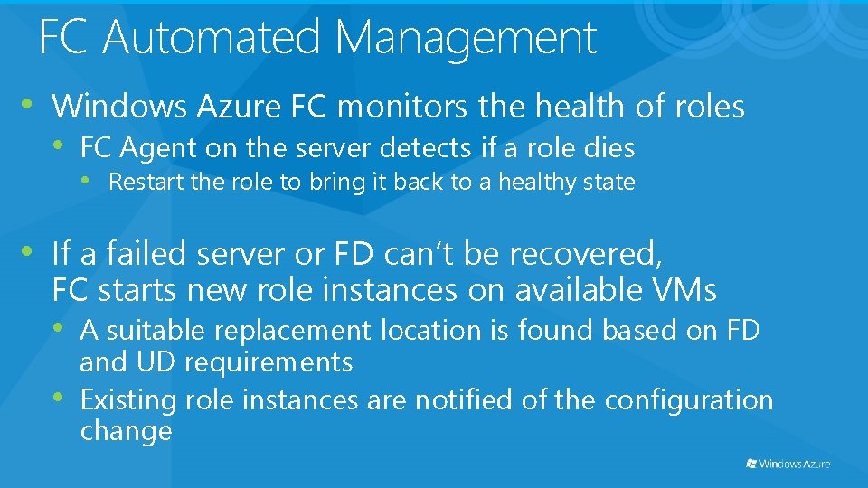Click the Windows Azure logo text
Image resolution: width=868 pixels, height=488 pixels.
point(795,464)
